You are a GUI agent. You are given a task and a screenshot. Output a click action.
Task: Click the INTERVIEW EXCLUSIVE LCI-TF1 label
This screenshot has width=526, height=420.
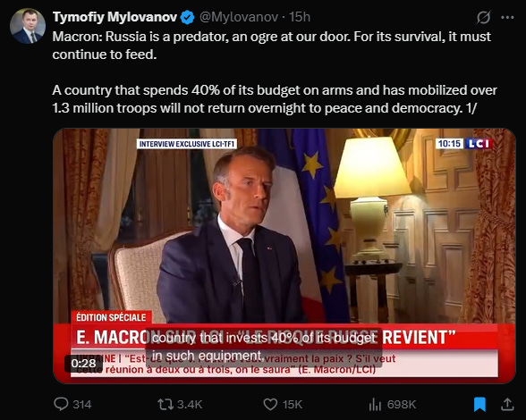coord(187,144)
